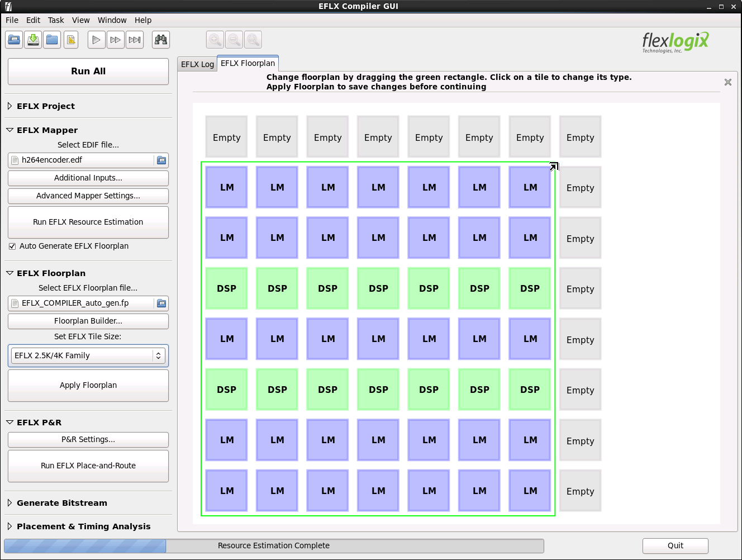Click Apply Floorplan button
The height and width of the screenshot is (560, 742).
(88, 386)
